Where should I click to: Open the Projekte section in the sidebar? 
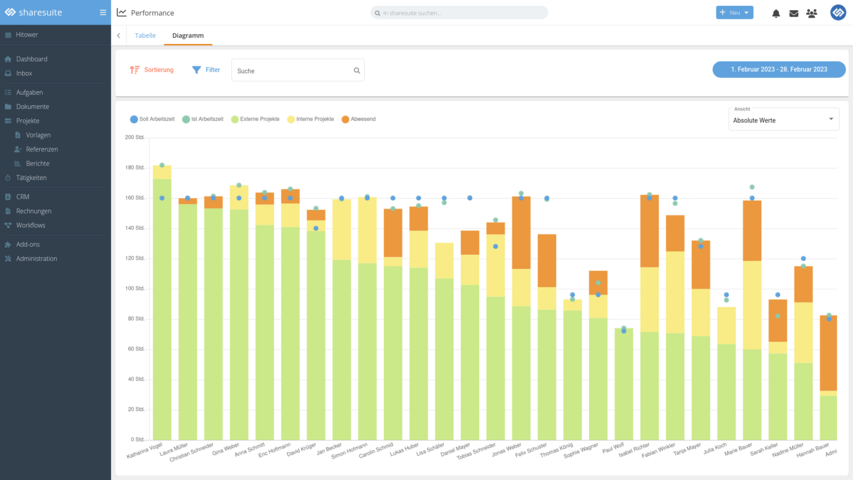28,120
